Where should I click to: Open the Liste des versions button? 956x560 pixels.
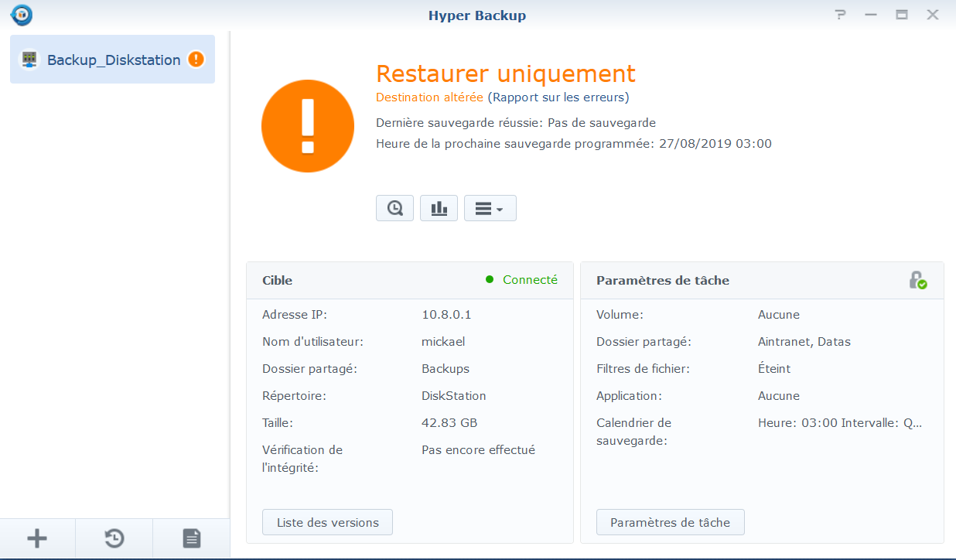(x=327, y=522)
